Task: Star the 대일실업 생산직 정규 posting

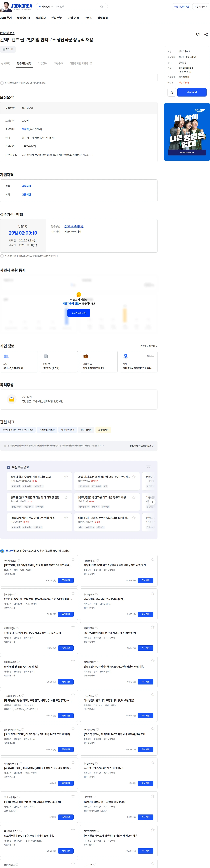Action: click(152, 796)
